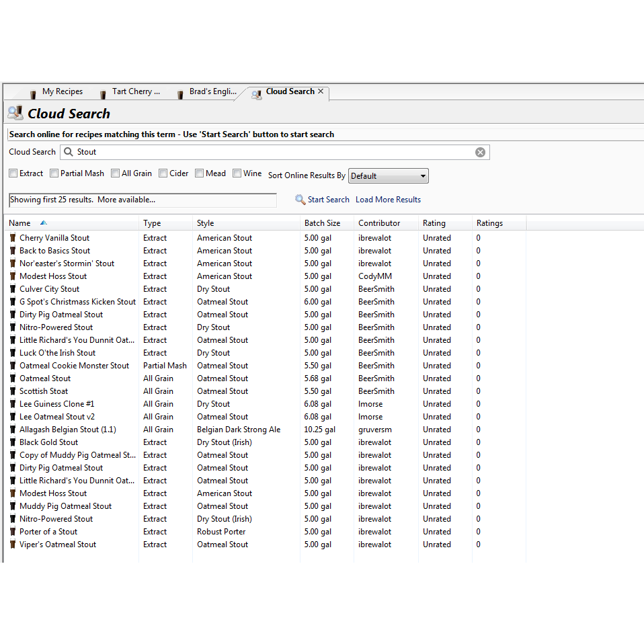Clear the search field with the X icon
This screenshot has width=644, height=644.
480,153
